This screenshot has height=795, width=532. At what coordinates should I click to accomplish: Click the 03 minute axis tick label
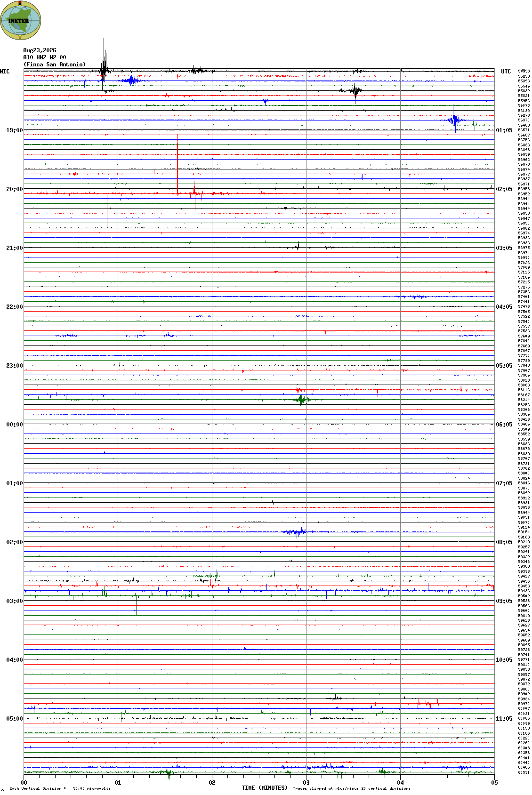coord(306,783)
